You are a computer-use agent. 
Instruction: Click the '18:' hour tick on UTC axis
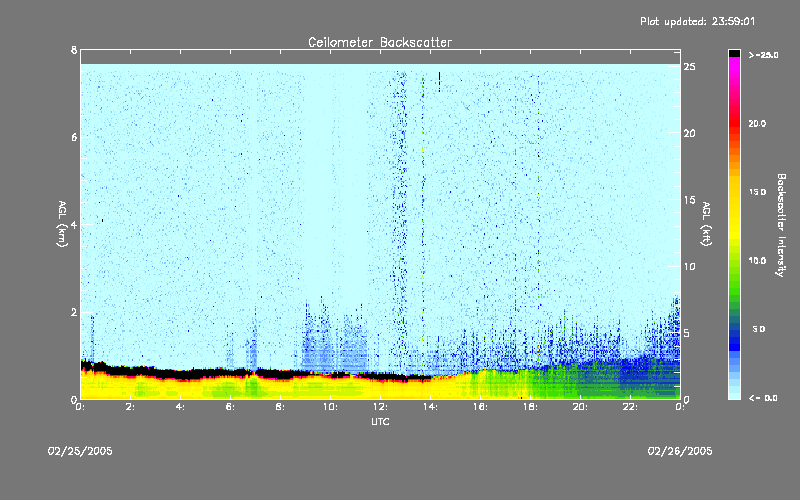[530, 407]
